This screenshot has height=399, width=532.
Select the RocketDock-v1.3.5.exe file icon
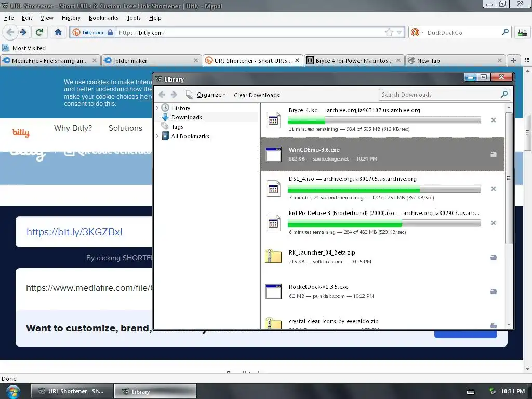pyautogui.click(x=273, y=291)
